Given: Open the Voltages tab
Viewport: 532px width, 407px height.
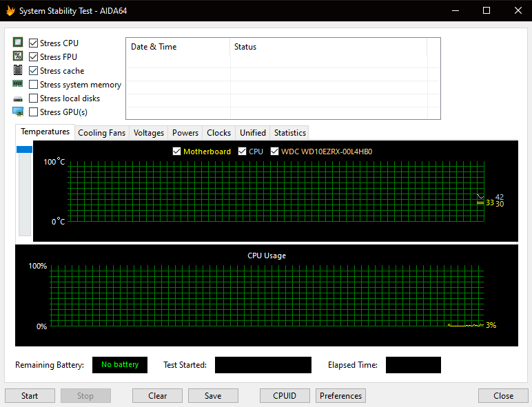Looking at the screenshot, I should pos(149,133).
